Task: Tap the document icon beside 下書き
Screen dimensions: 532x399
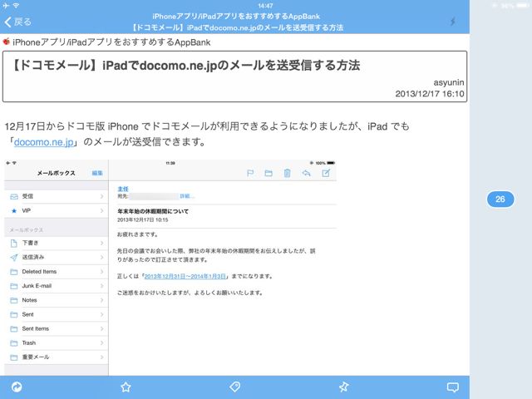Action: pyautogui.click(x=14, y=243)
